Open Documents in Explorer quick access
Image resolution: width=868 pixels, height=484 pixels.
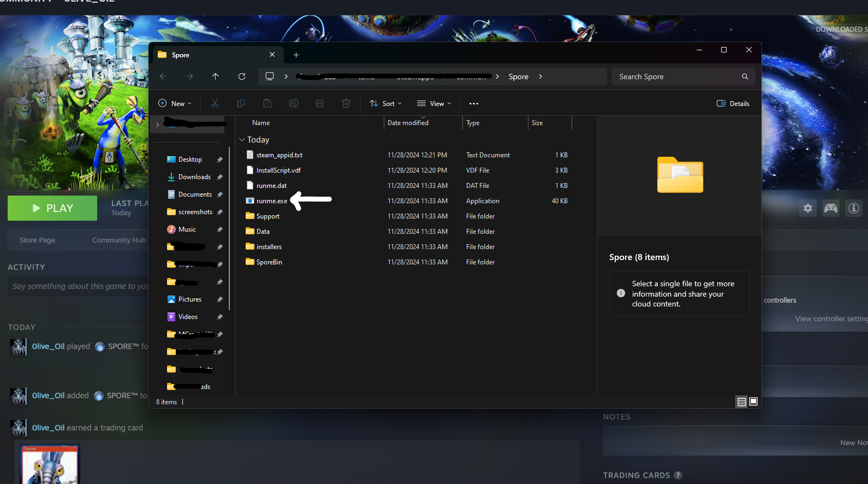190,194
